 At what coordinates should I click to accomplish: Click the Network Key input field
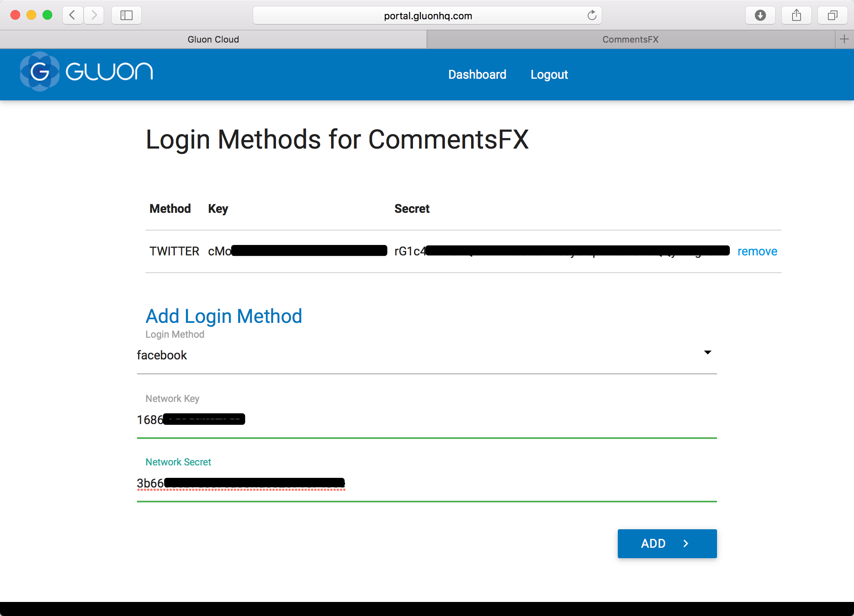427,420
